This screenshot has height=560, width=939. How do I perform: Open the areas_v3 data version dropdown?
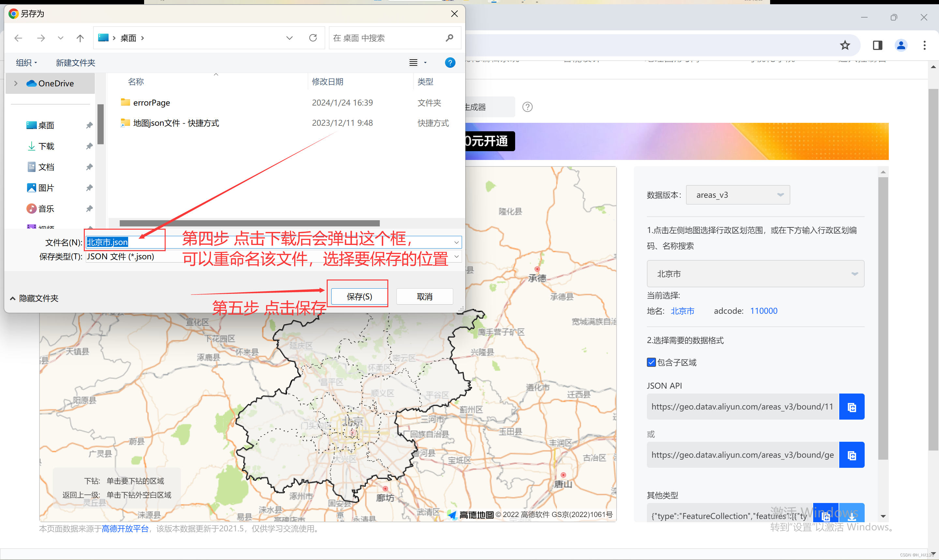pyautogui.click(x=738, y=195)
